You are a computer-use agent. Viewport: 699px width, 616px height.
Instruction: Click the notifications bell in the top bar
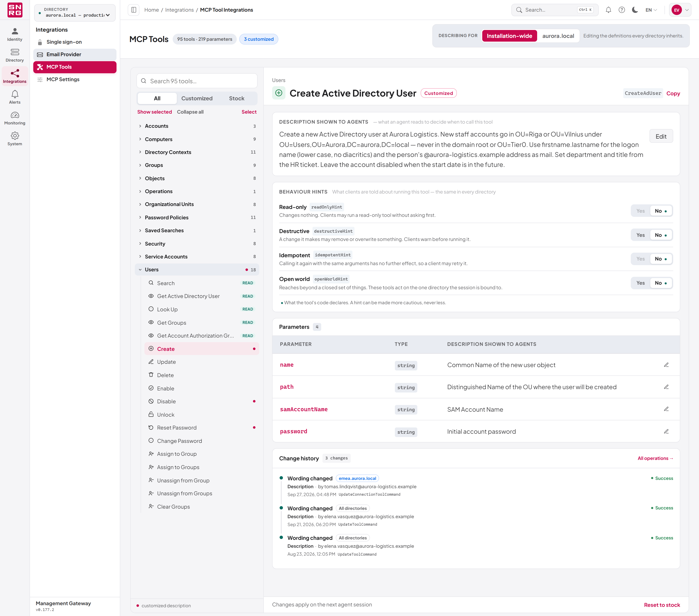608,10
